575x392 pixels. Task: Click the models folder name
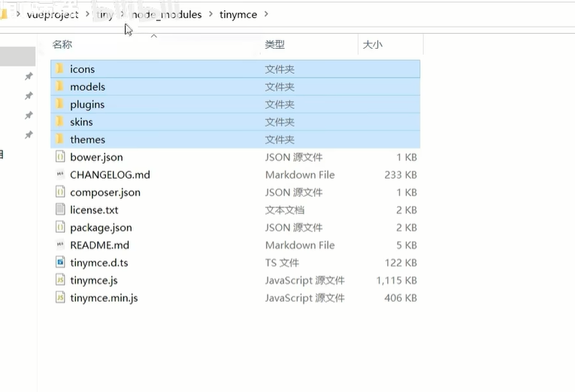(x=88, y=87)
